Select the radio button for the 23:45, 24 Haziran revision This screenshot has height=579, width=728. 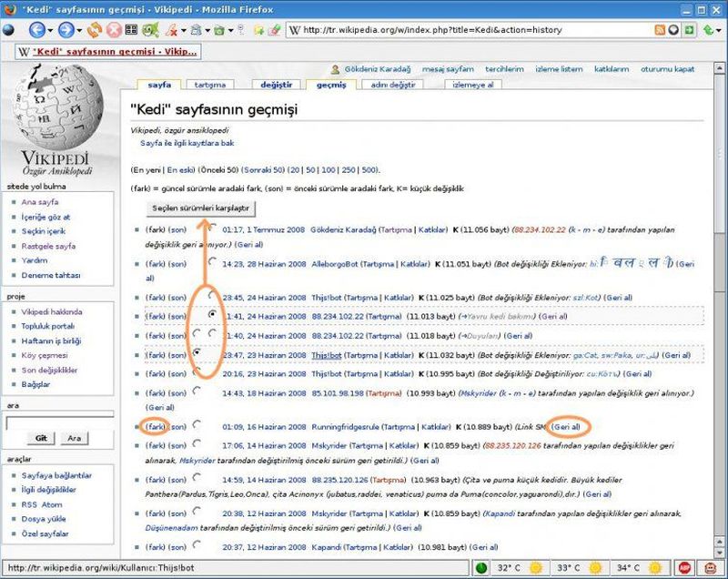click(213, 296)
